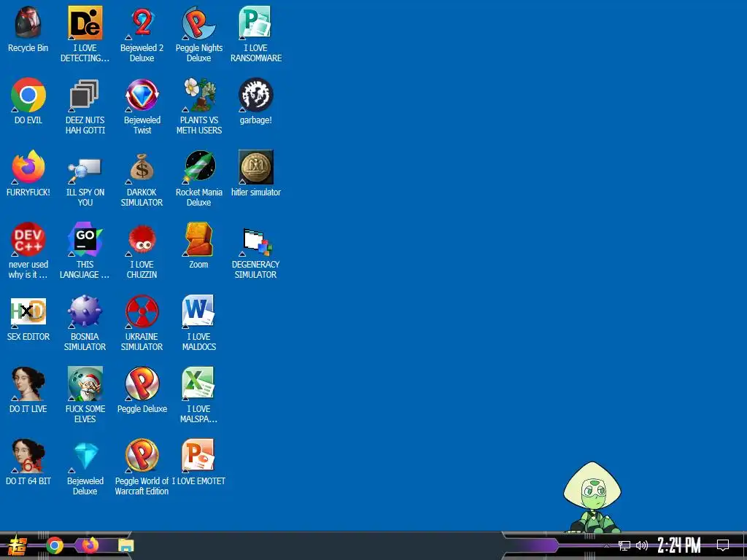
Task: Open the HxD hex editor shortcut
Action: click(28, 312)
